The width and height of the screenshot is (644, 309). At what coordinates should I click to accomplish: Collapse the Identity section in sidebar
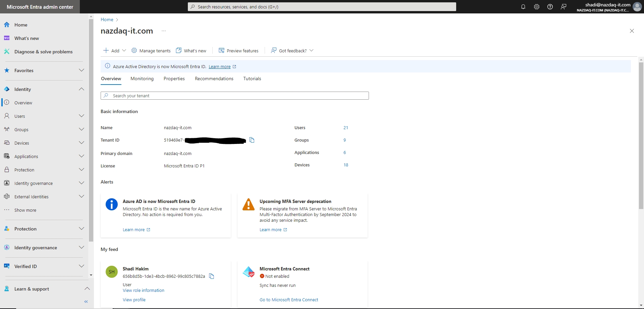[81, 89]
